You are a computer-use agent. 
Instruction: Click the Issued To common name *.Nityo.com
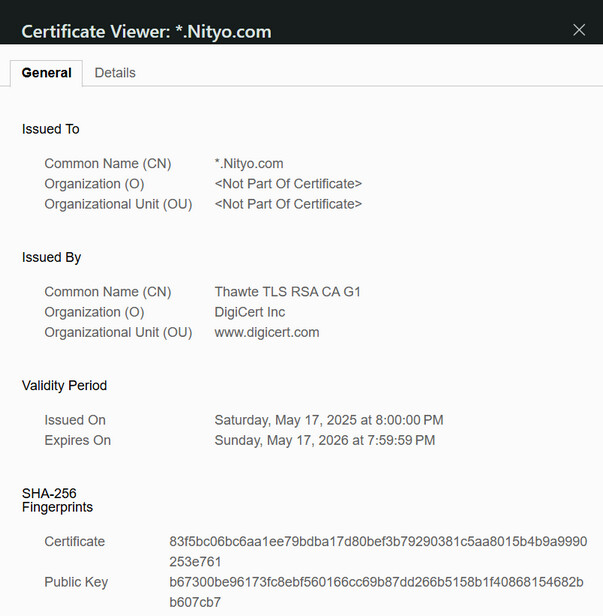pos(249,163)
